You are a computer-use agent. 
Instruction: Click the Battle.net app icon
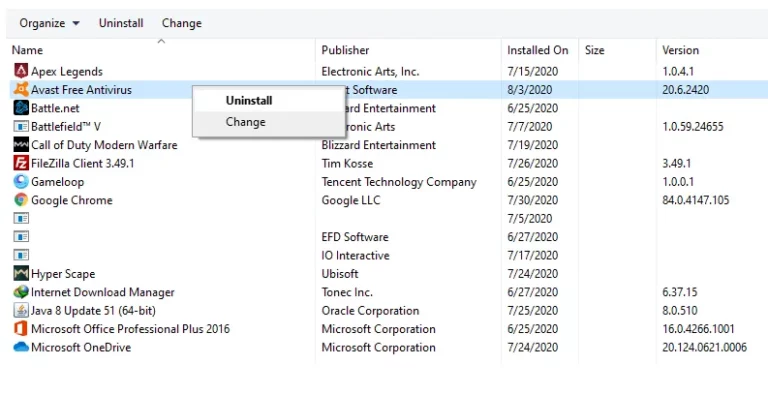(x=21, y=108)
